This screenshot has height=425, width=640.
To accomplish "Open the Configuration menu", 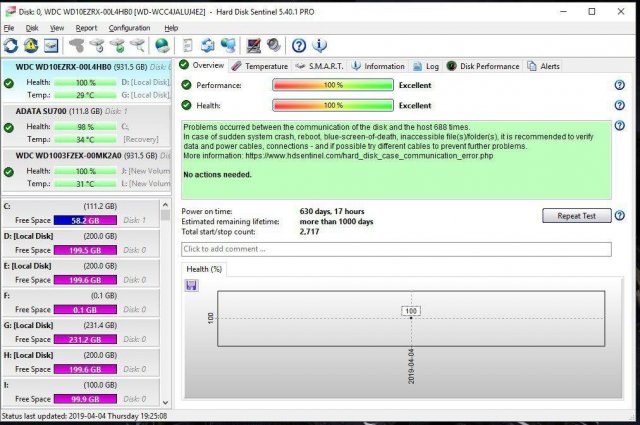I will [129, 28].
